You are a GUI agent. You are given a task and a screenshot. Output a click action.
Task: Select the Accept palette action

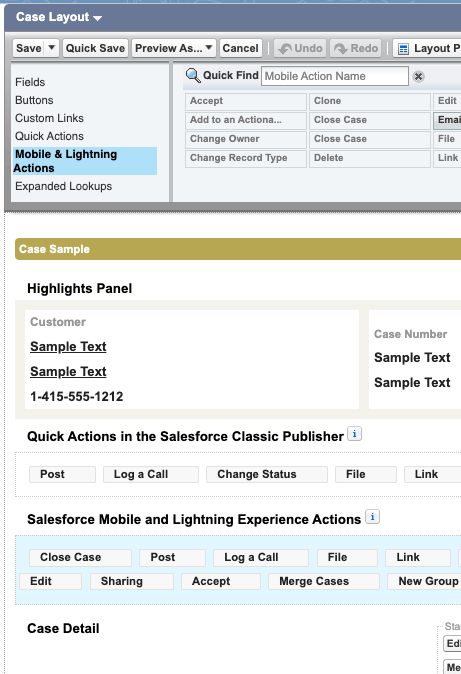[246, 101]
